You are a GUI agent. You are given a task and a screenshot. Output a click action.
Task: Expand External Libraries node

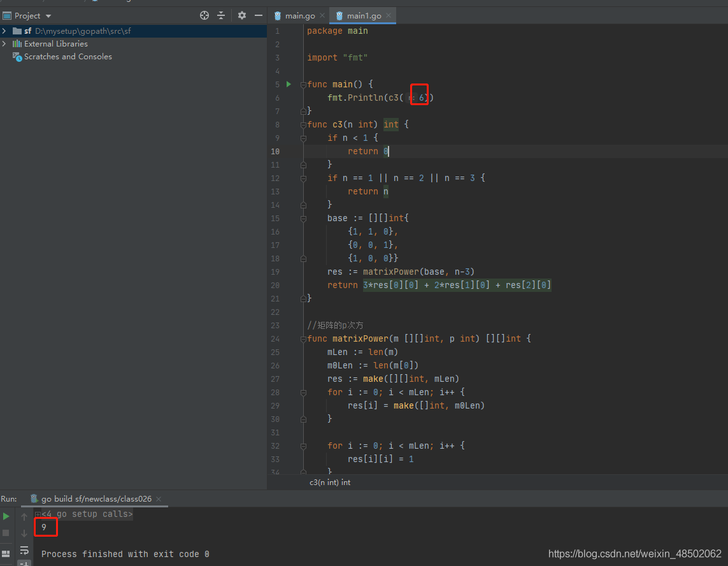click(4, 44)
